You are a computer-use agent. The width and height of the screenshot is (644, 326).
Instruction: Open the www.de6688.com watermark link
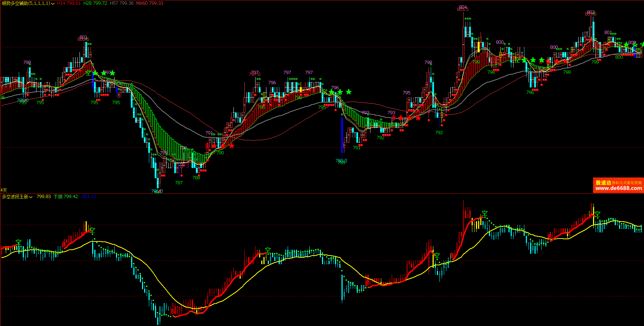(618, 188)
